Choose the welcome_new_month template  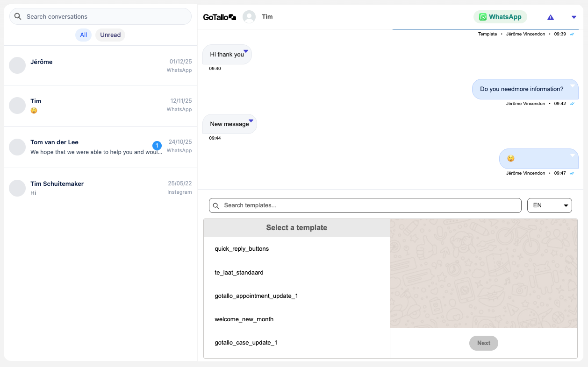244,319
